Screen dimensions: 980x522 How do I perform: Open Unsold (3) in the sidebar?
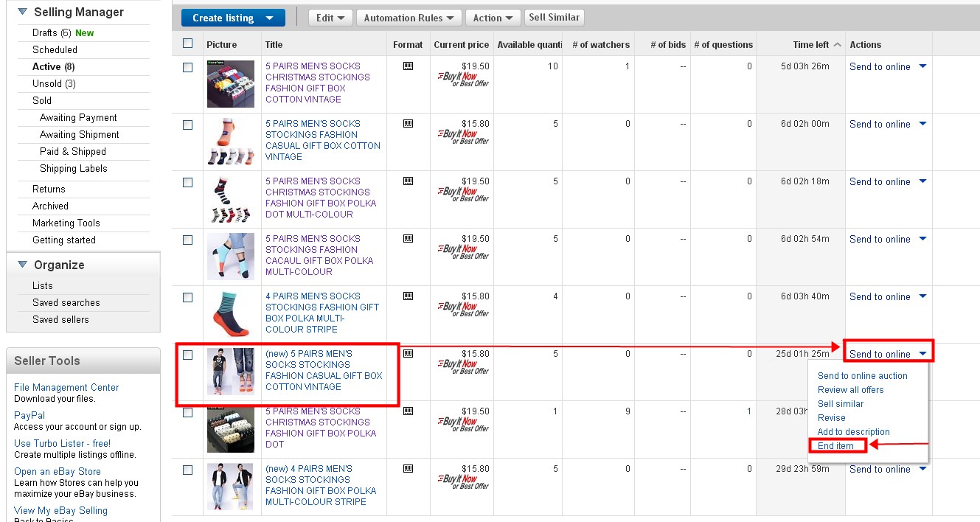click(x=54, y=84)
